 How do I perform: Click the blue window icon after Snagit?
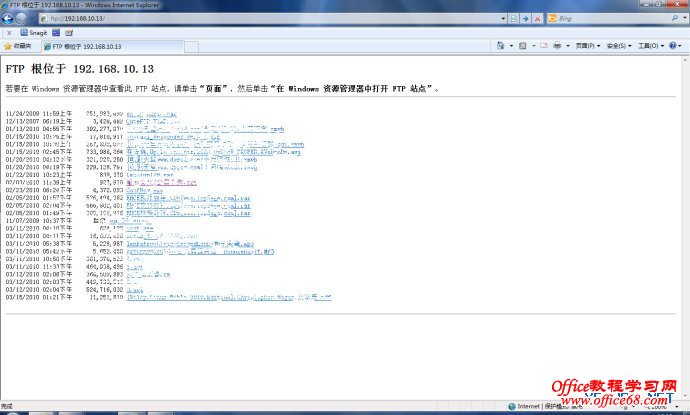pos(56,33)
